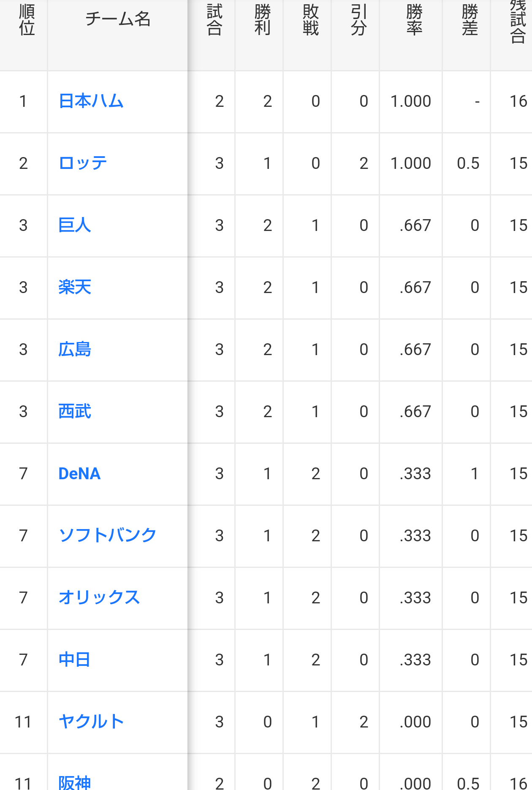Screen dimensions: 532x790
Task: Open the 日本ハム team link
Action: click(91, 101)
